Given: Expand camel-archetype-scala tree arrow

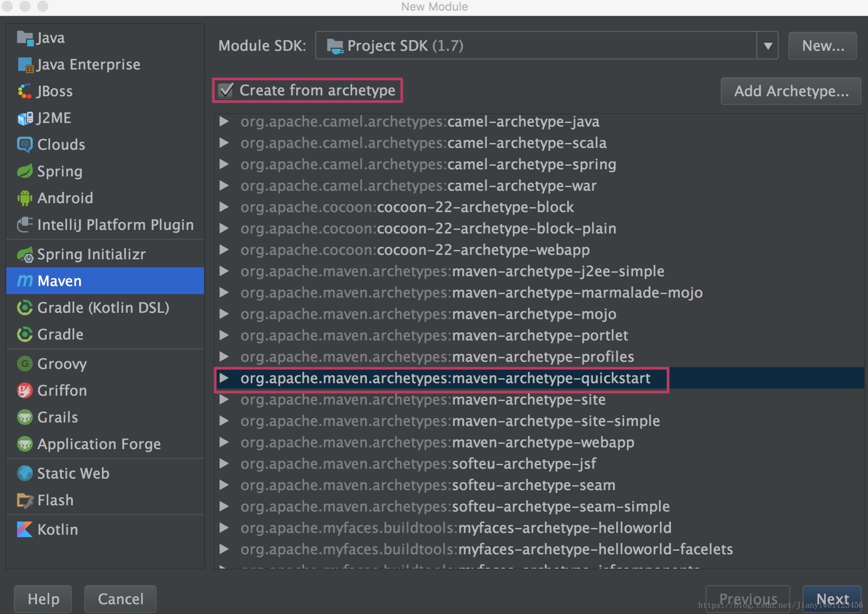Looking at the screenshot, I should click(224, 143).
